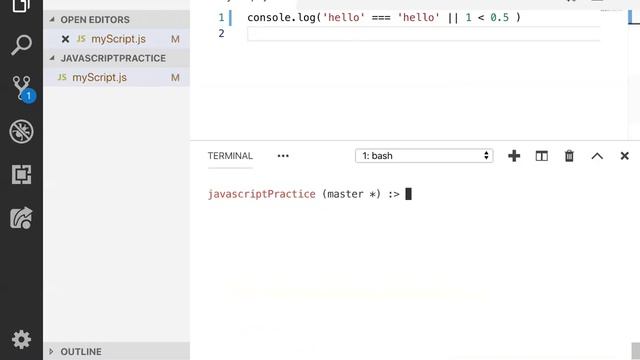This screenshot has height=360, width=640.
Task: Open the Live Share icon in activity bar
Action: pos(21,218)
